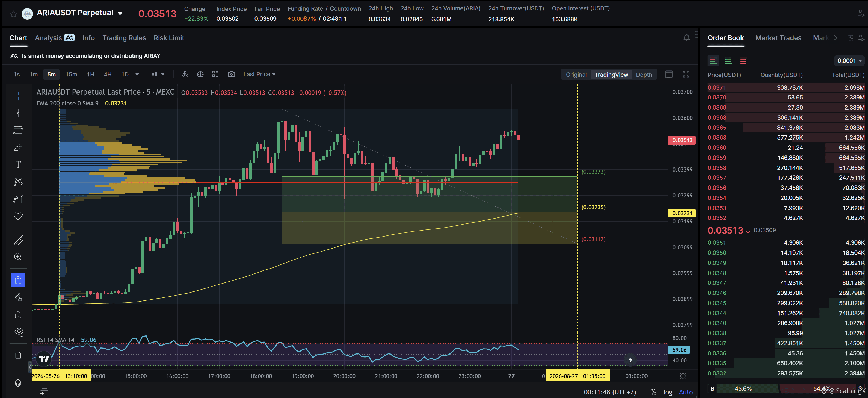Toggle the chart panel layout icon
Image resolution: width=868 pixels, height=398 pixels.
coord(668,74)
